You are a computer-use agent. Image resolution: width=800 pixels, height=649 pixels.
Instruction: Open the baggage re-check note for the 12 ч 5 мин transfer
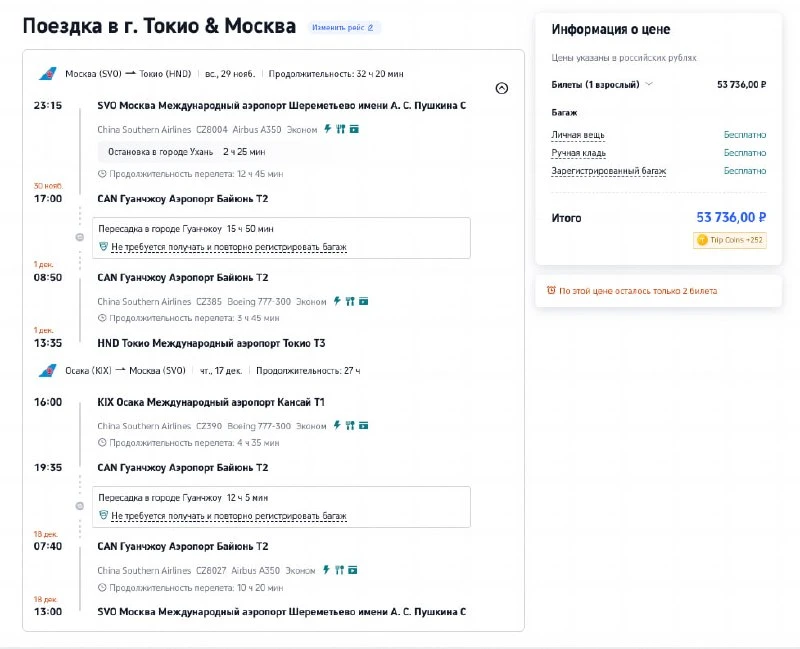pos(229,516)
